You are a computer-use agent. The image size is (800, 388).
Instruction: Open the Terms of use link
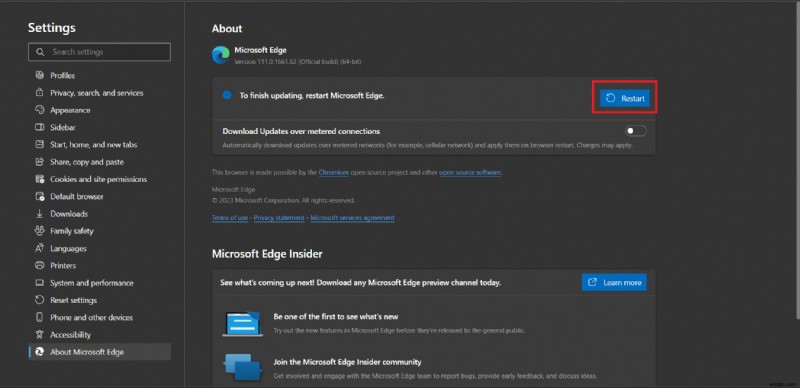pos(230,217)
